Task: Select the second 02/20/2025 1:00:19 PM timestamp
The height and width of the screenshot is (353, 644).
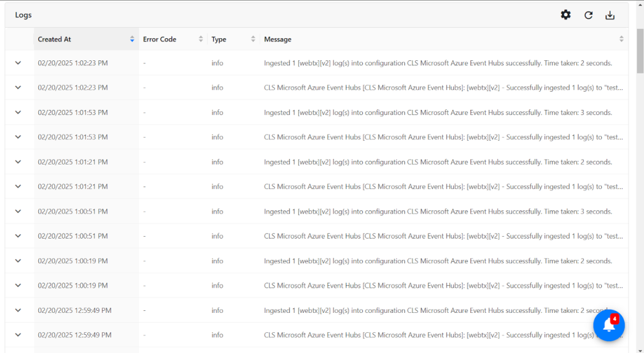Action: click(x=73, y=285)
